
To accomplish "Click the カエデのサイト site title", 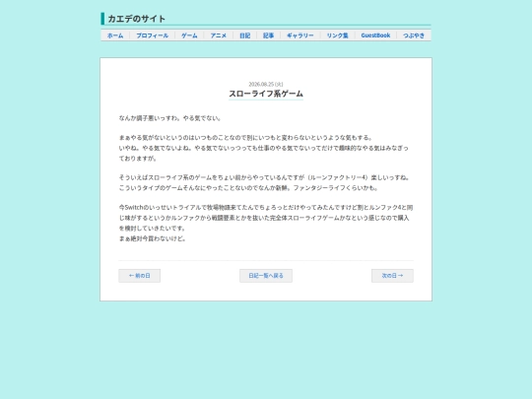I will point(136,19).
